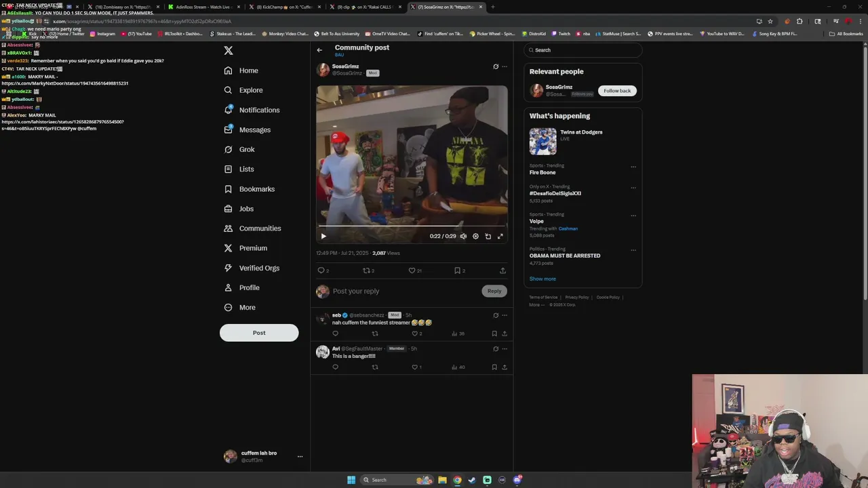This screenshot has width=868, height=488.
Task: Open Premium in X sidebar
Action: (x=245, y=248)
